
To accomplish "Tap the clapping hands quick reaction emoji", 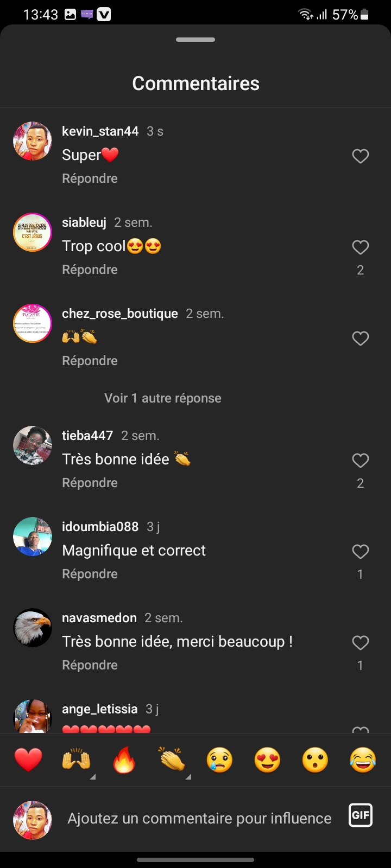I will point(172,759).
